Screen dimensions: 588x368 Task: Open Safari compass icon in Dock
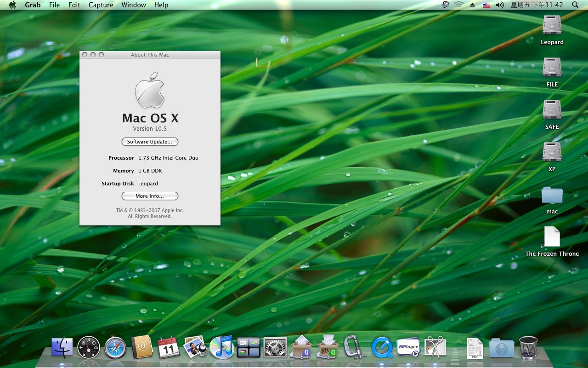(115, 347)
